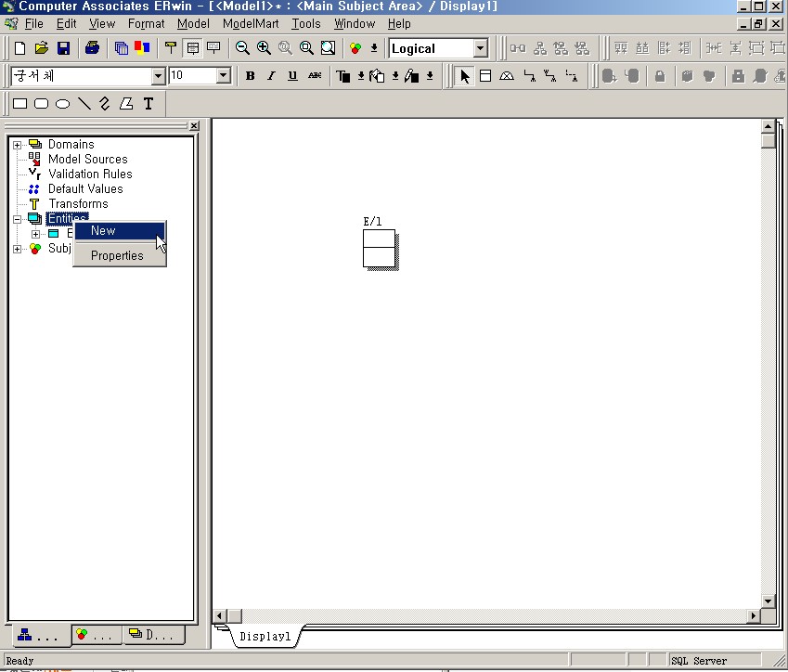Select the polygon drawing tool
Viewport: 788px width, 672px height.
coord(126,104)
